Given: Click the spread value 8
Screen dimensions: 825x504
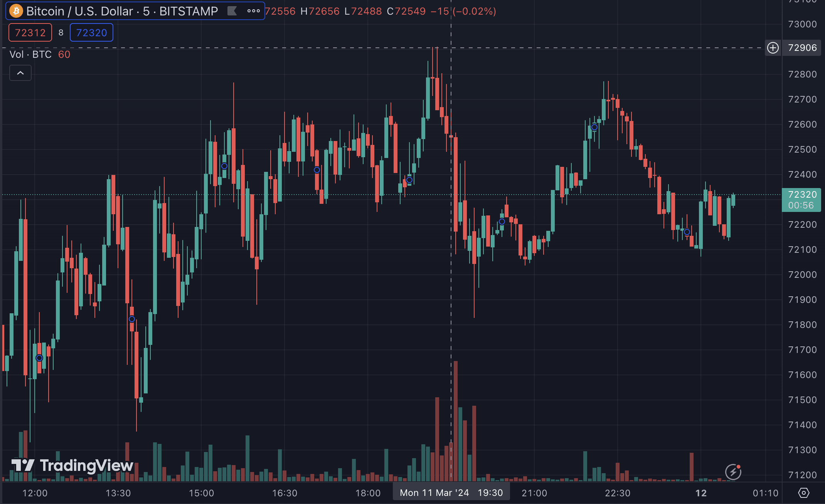Looking at the screenshot, I should coord(61,33).
